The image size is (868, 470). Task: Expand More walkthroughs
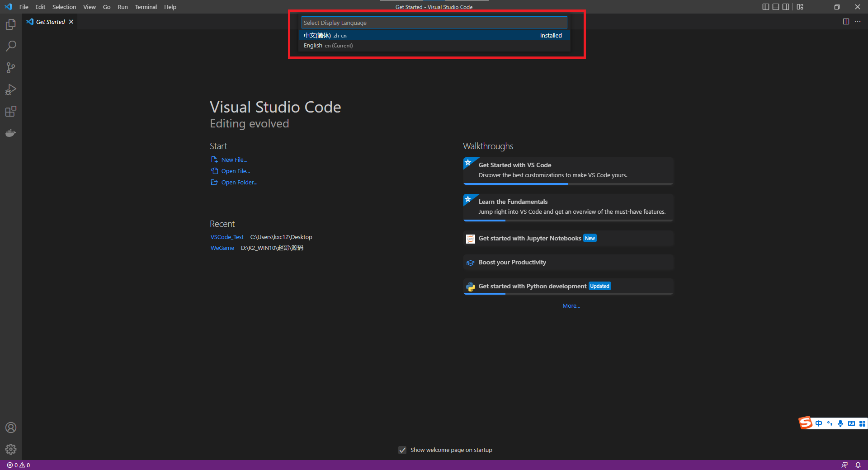pos(571,305)
